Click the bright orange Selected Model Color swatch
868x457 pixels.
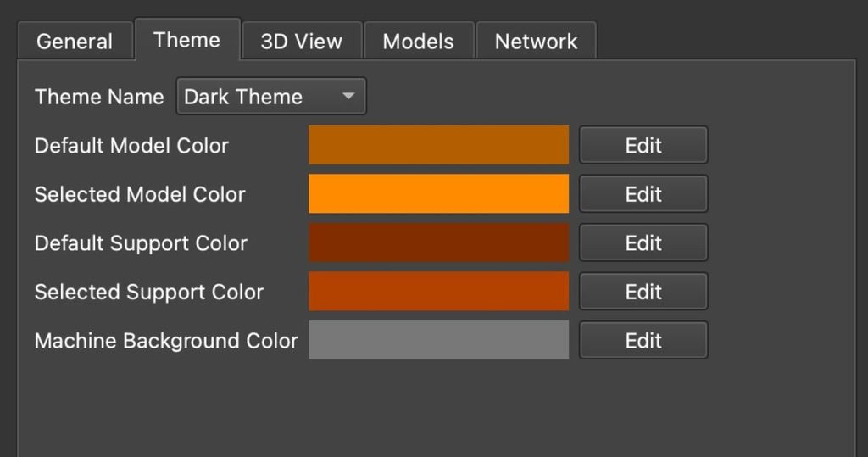[438, 194]
